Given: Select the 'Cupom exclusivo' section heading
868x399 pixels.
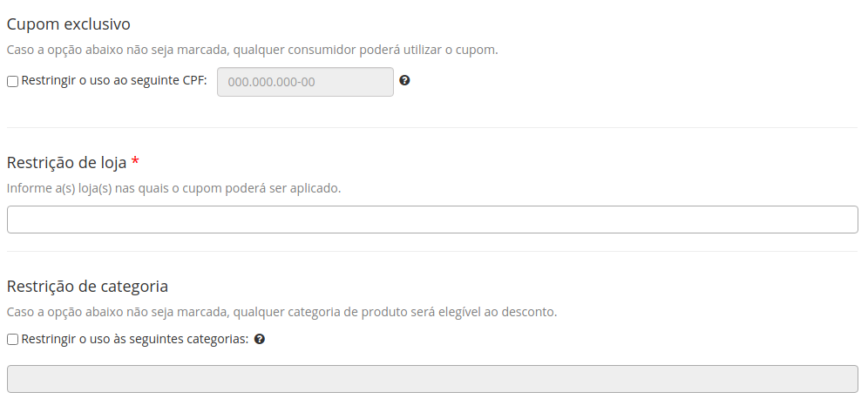Looking at the screenshot, I should pos(69,24).
